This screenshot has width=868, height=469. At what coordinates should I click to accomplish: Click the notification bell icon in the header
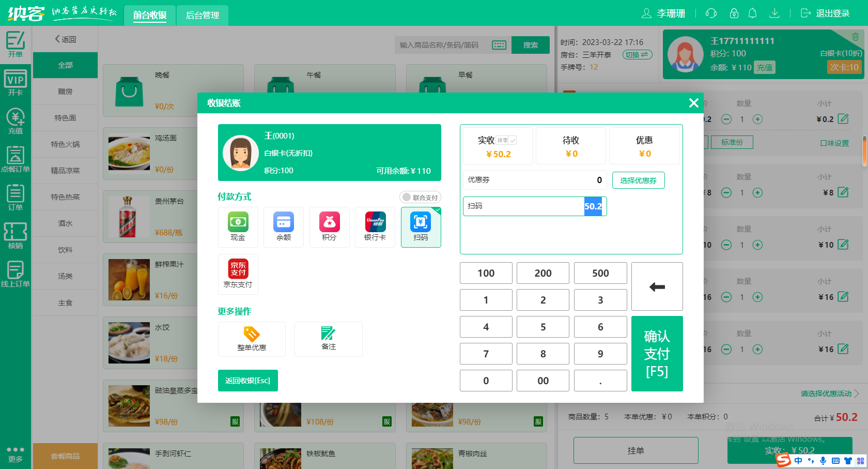[752, 13]
